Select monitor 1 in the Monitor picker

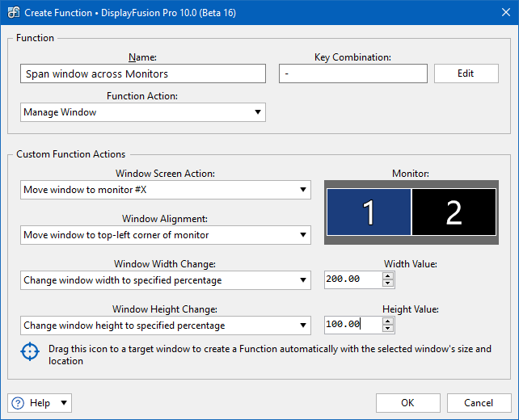tap(369, 212)
